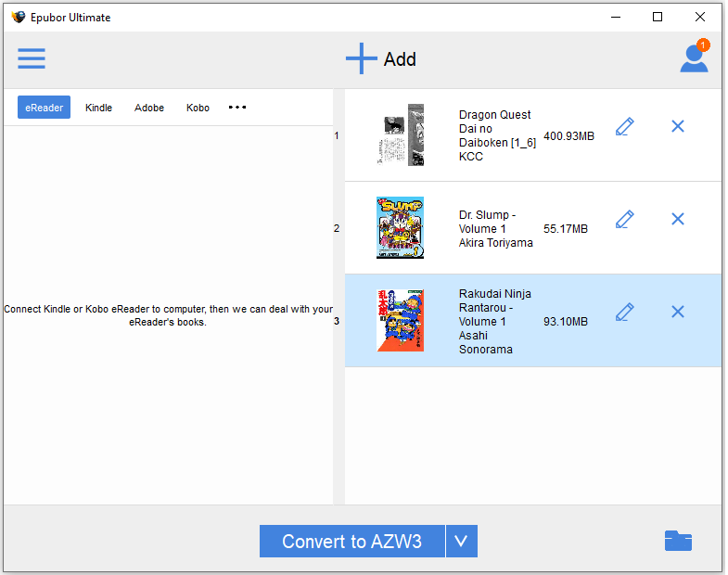Switch to the Kobo tab
This screenshot has width=728, height=575.
coord(198,108)
